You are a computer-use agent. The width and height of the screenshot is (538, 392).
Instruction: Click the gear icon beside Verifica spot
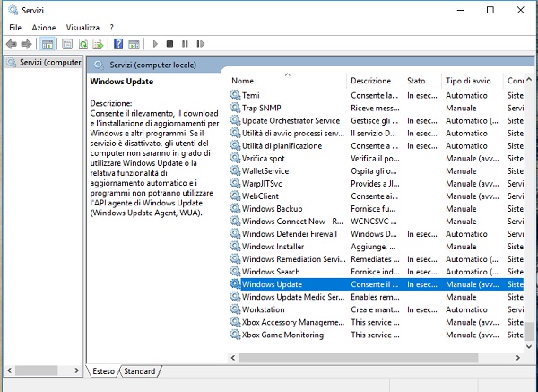(x=235, y=158)
